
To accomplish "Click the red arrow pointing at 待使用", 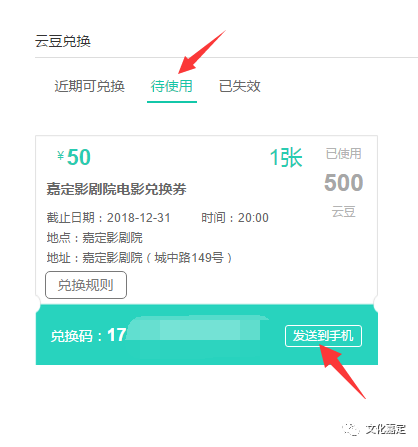I will coord(202,52).
